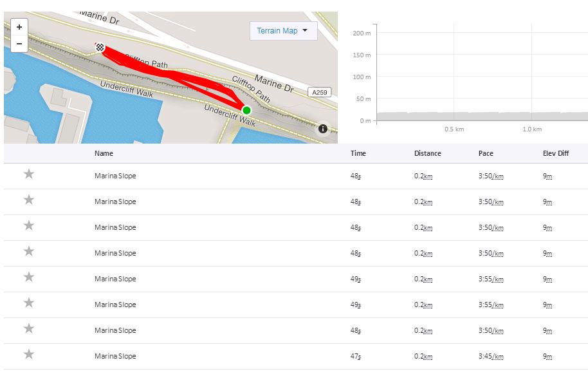Favorite the 47s Marina Slope row

coord(29,354)
